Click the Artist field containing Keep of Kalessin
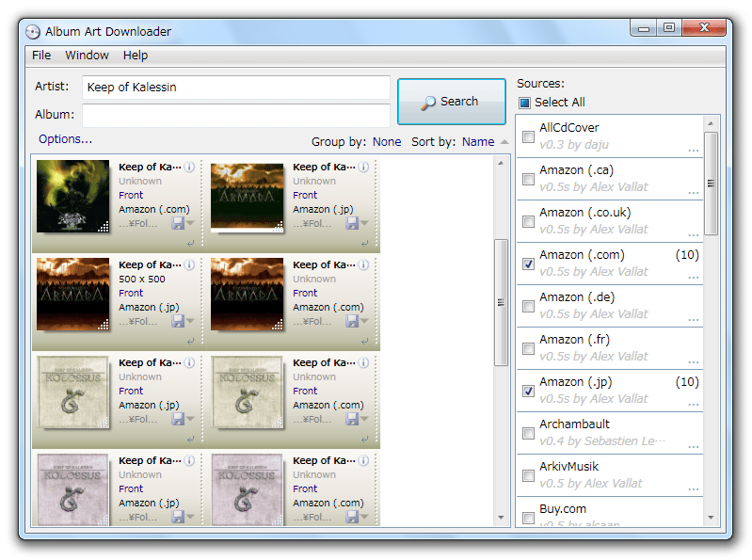The width and height of the screenshot is (752, 560). coord(236,88)
